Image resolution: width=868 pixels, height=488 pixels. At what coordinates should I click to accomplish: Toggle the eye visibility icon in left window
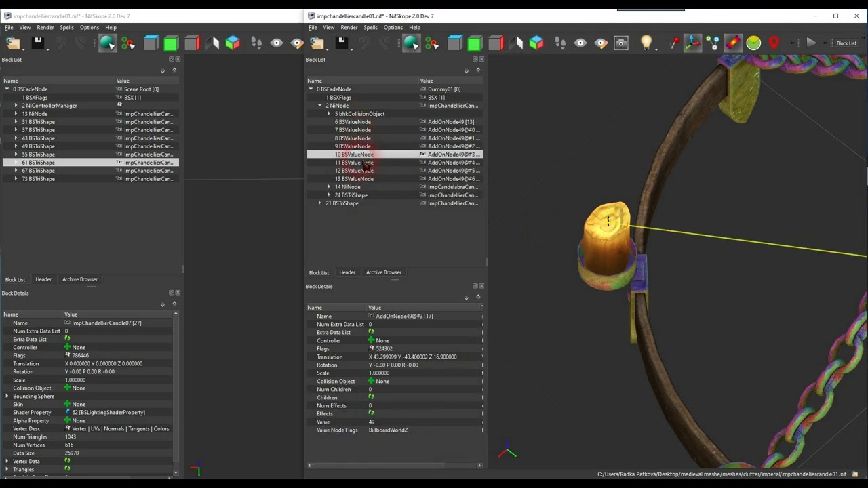(x=277, y=43)
